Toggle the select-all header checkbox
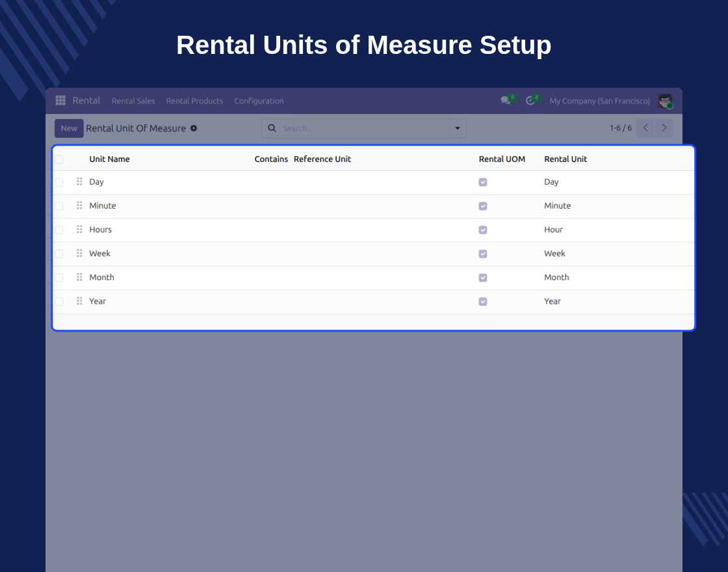The image size is (728, 572). pyautogui.click(x=59, y=160)
